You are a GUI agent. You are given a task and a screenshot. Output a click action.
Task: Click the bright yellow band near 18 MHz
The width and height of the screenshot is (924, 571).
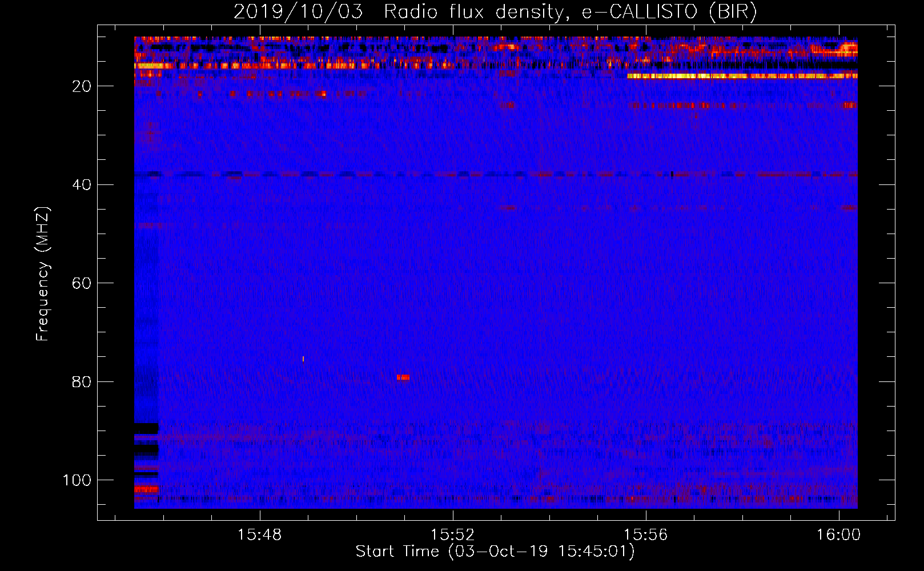click(742, 76)
